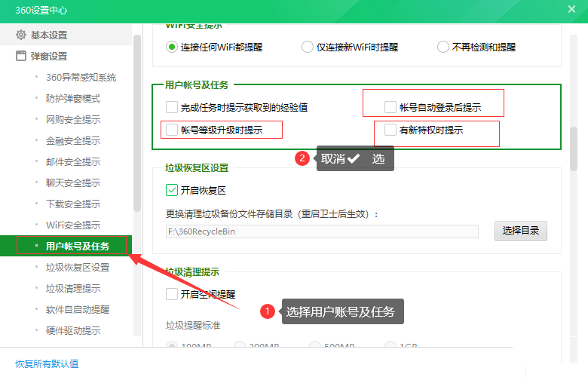Click the 用户帐号及任务 group heading
Viewport: 588px width, 377px height.
[197, 84]
